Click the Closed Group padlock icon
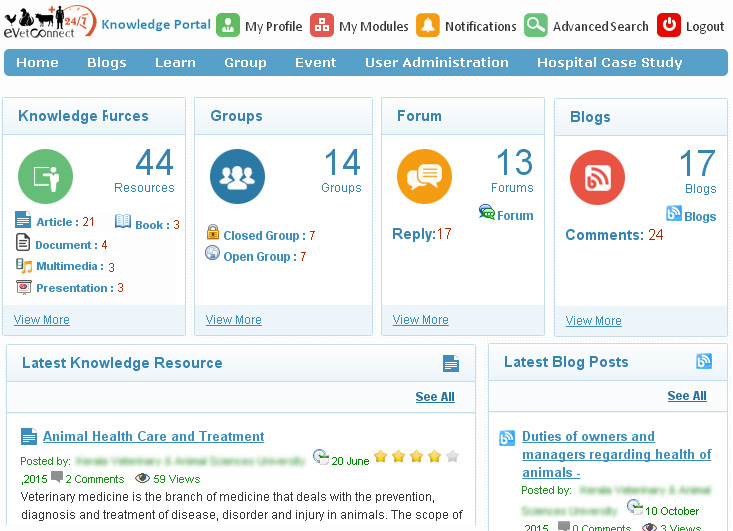Viewport: 733px width, 531px height. 213,232
